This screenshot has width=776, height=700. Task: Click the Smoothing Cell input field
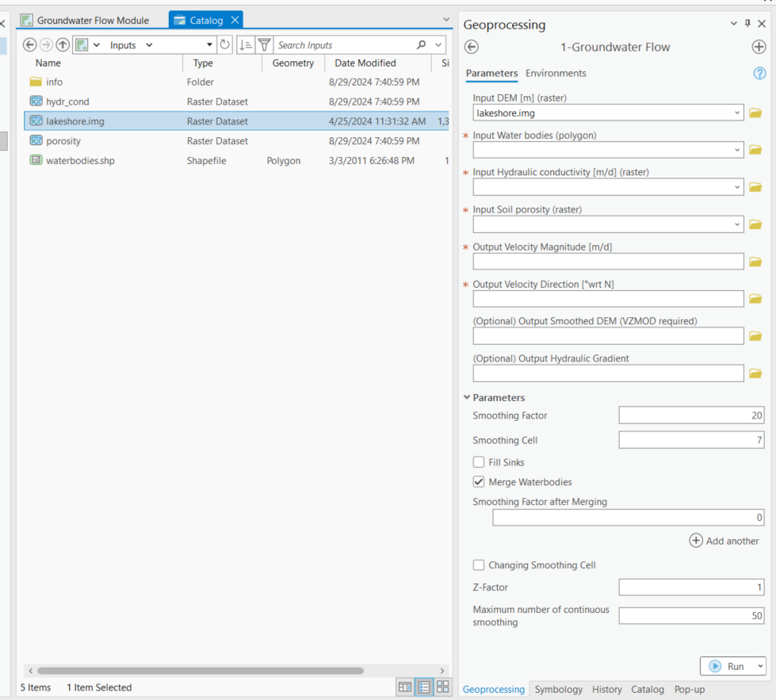point(691,440)
